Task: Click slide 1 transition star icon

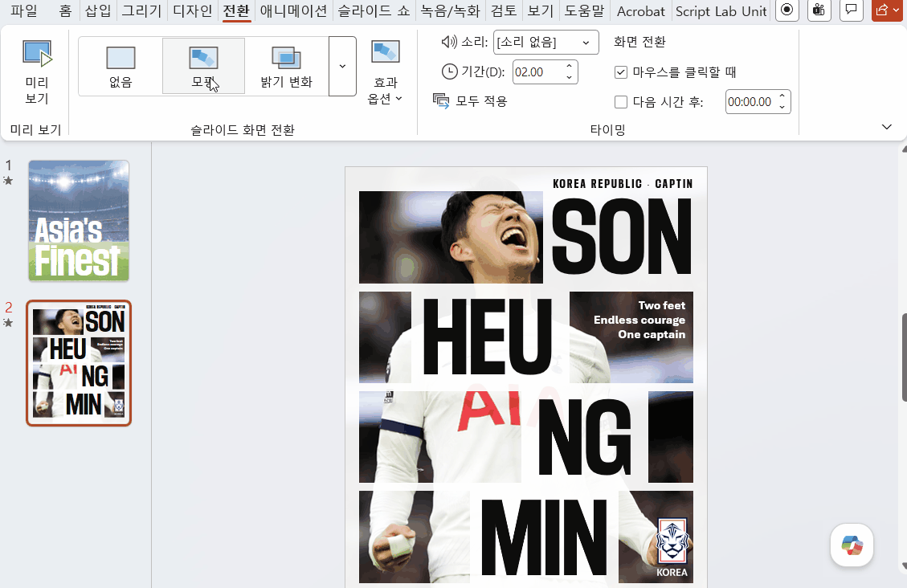Action: point(8,181)
